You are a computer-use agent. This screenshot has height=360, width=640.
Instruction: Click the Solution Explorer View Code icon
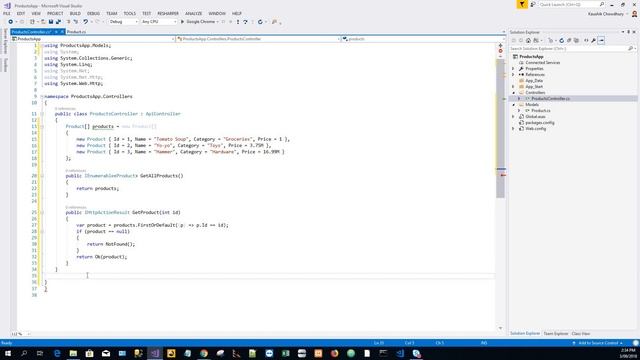pos(586,40)
